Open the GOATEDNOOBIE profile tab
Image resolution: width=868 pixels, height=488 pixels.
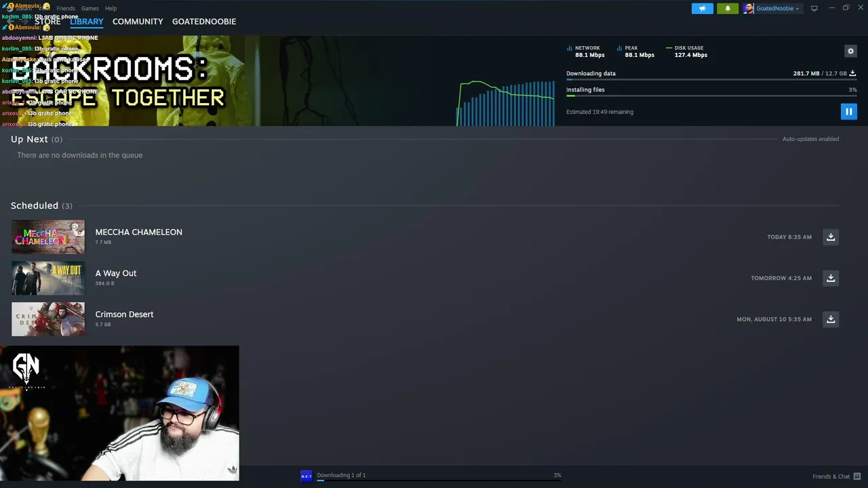pos(204,22)
